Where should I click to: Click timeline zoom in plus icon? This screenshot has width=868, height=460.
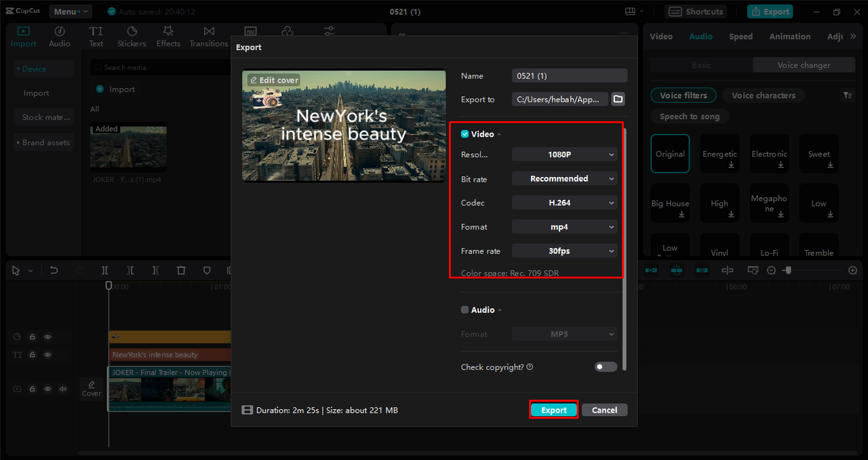(853, 270)
